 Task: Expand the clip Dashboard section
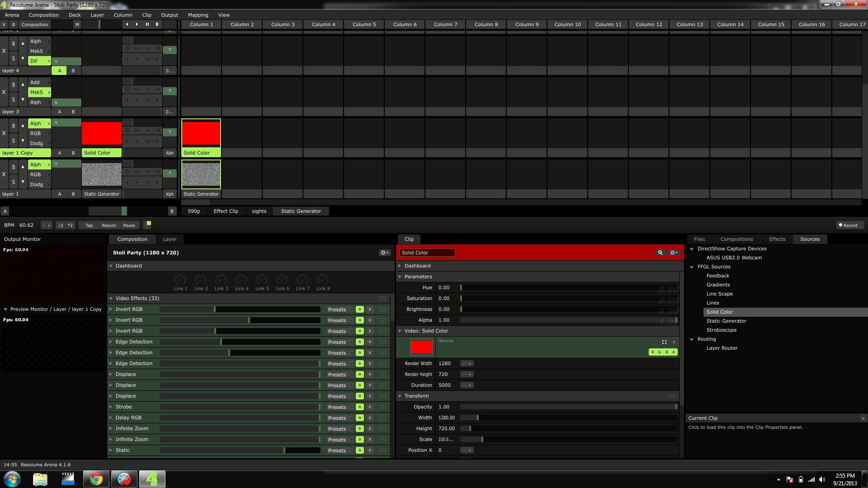pos(400,266)
